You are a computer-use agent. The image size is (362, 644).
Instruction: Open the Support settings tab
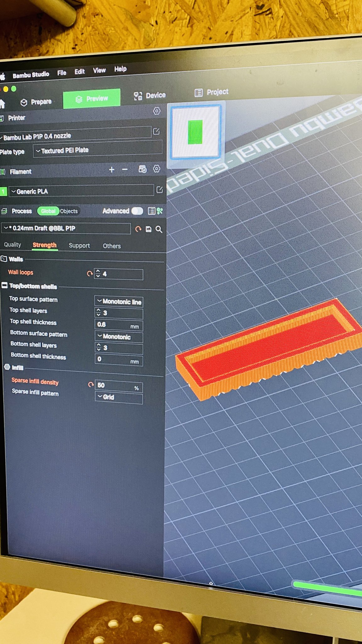coord(79,246)
